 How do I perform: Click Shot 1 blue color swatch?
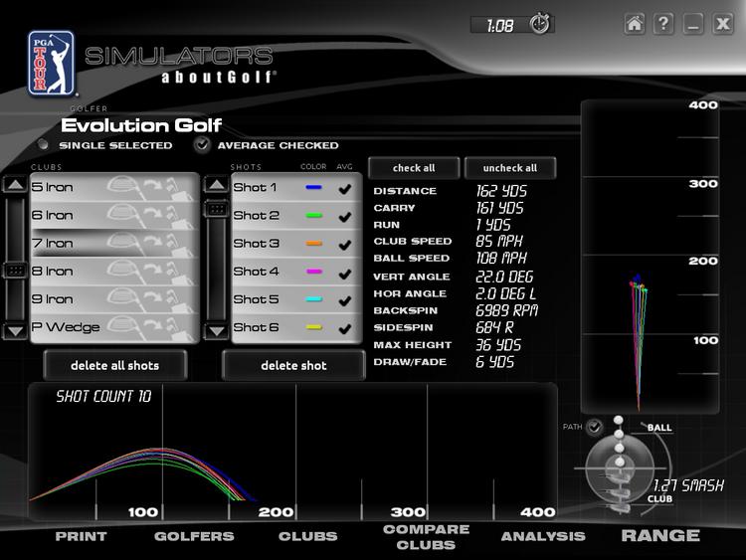313,187
